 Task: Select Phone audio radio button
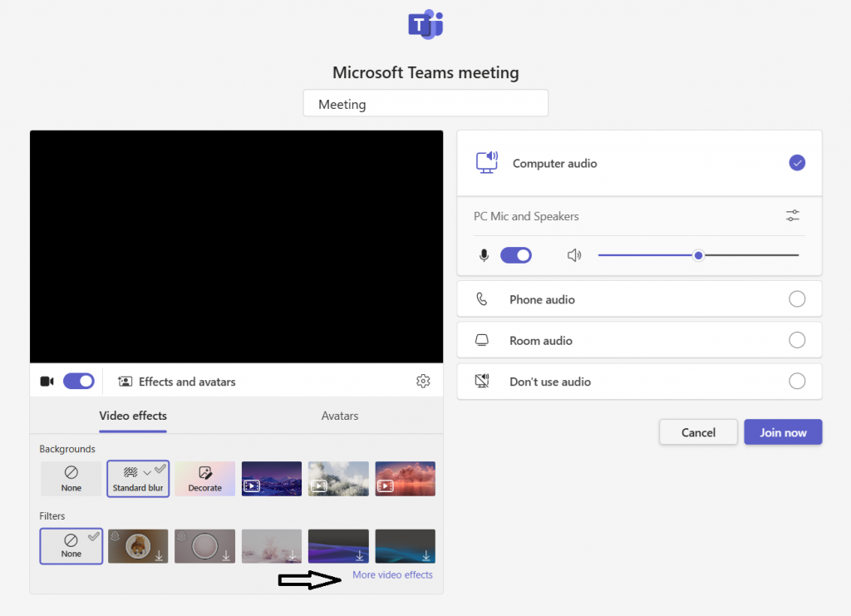[x=796, y=299]
